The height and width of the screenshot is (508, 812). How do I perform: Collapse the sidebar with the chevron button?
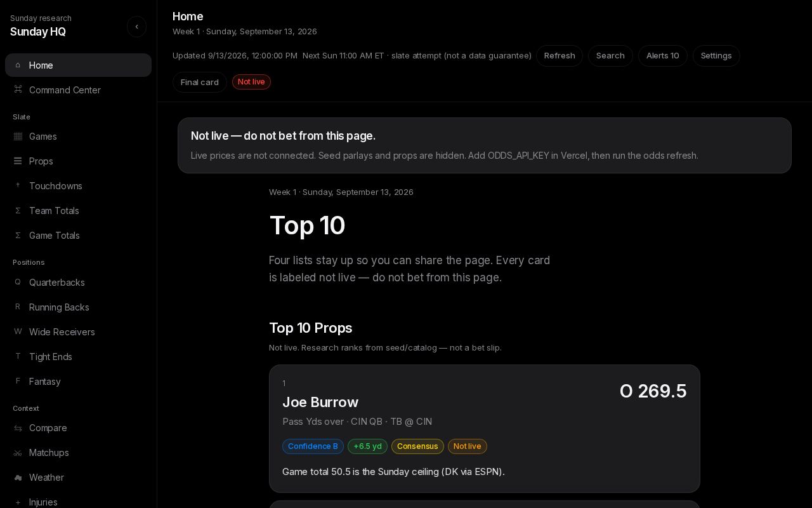(137, 27)
